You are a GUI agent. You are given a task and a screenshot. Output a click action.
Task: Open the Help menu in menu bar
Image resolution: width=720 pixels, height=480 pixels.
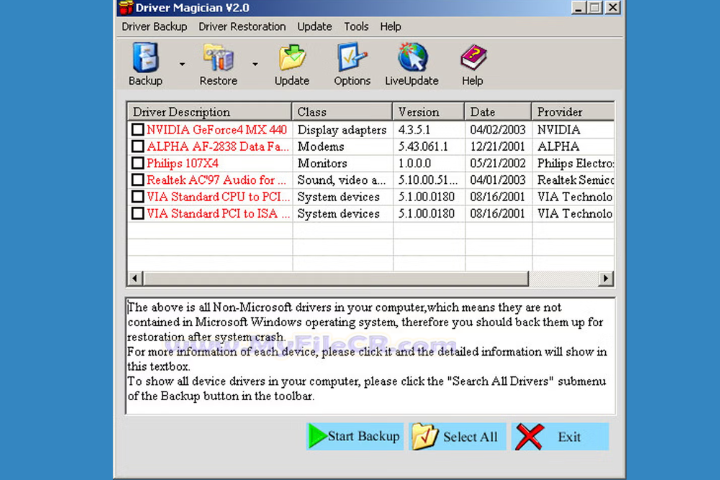[x=391, y=27]
